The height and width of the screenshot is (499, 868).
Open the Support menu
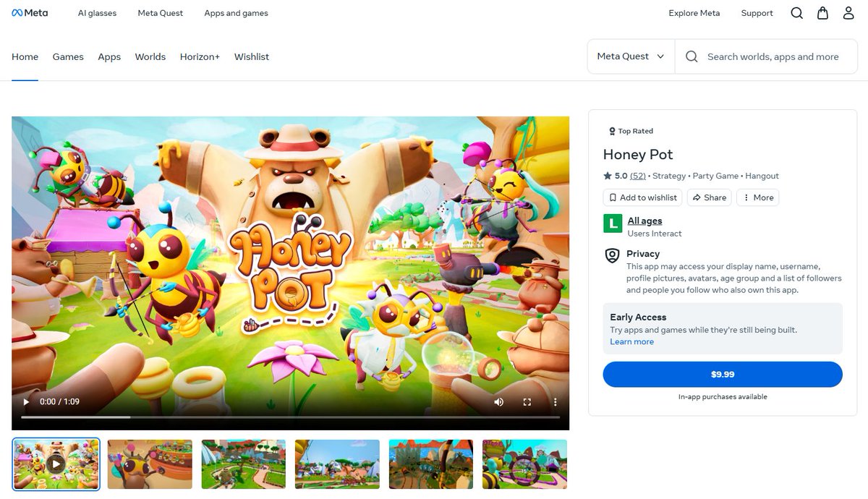(757, 13)
